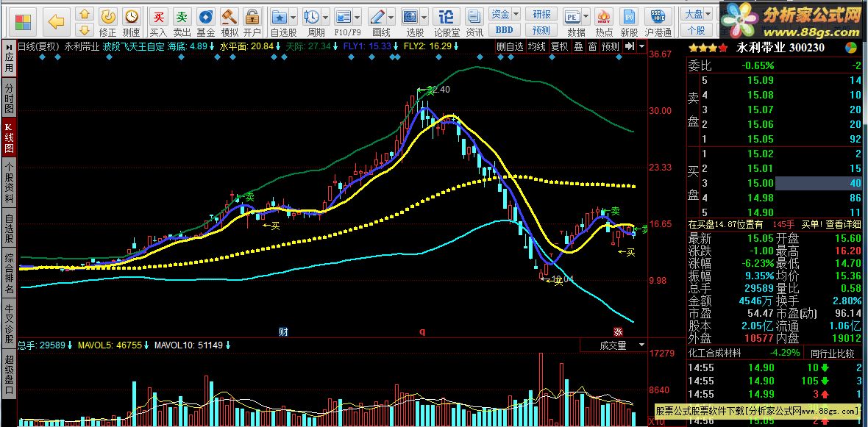Click the down arrow next to 海底 4.89
Viewport: 868px width, 427px height.
pyautogui.click(x=212, y=46)
